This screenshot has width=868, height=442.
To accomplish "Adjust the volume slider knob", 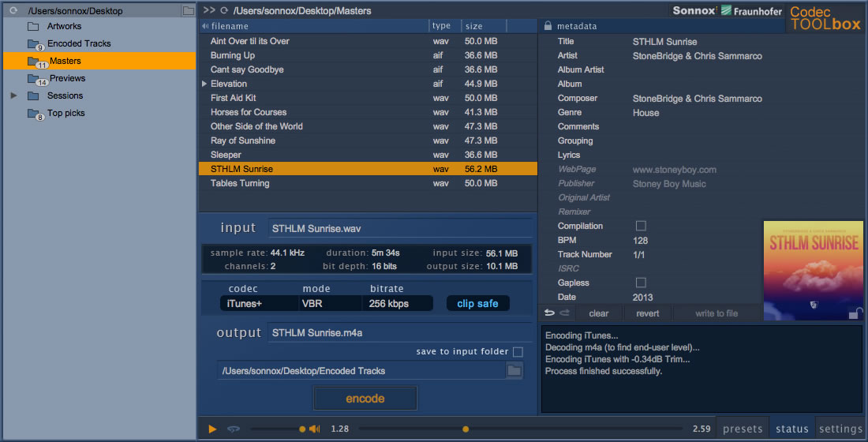I will 302,429.
